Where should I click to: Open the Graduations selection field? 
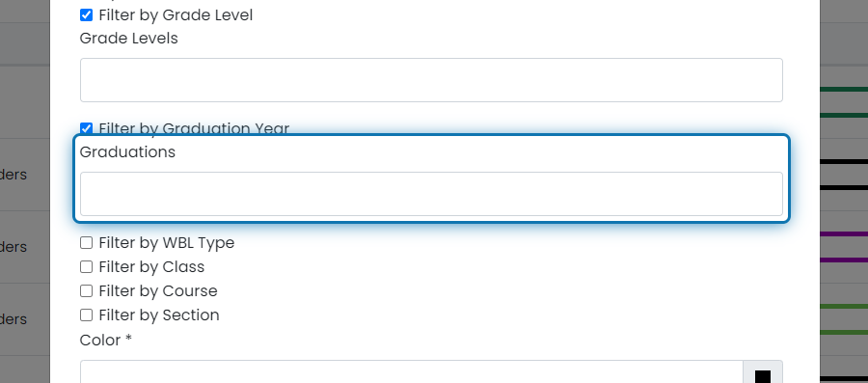click(x=431, y=194)
